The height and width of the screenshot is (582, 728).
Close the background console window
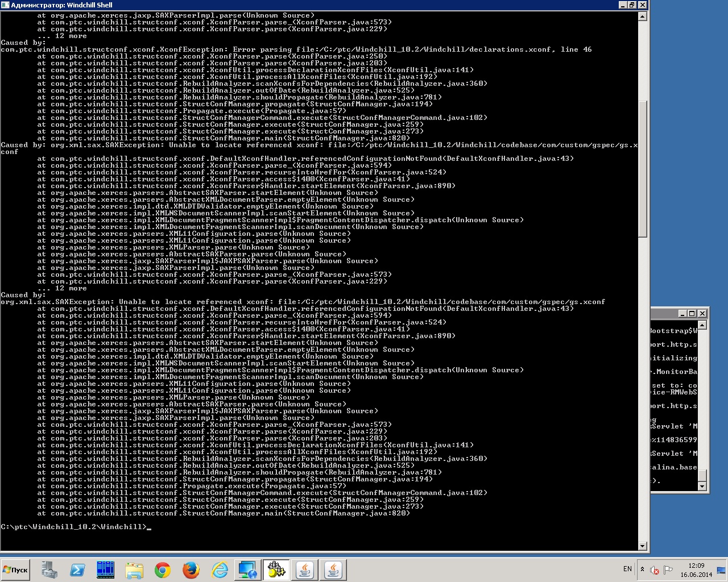(702, 313)
